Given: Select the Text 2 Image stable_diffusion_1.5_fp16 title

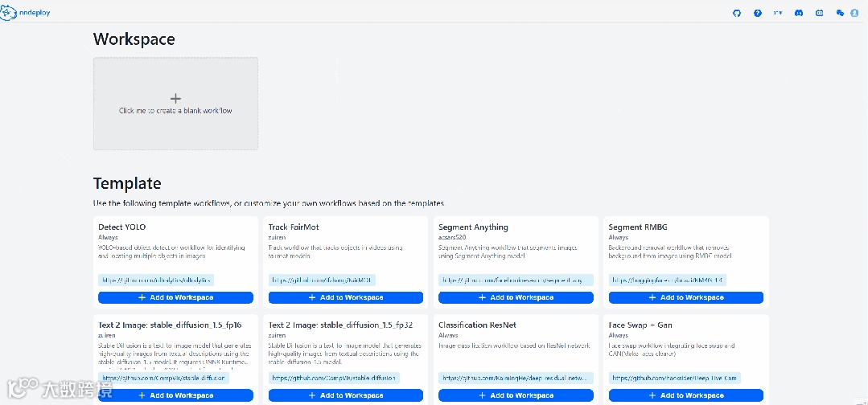Looking at the screenshot, I should click(170, 325).
